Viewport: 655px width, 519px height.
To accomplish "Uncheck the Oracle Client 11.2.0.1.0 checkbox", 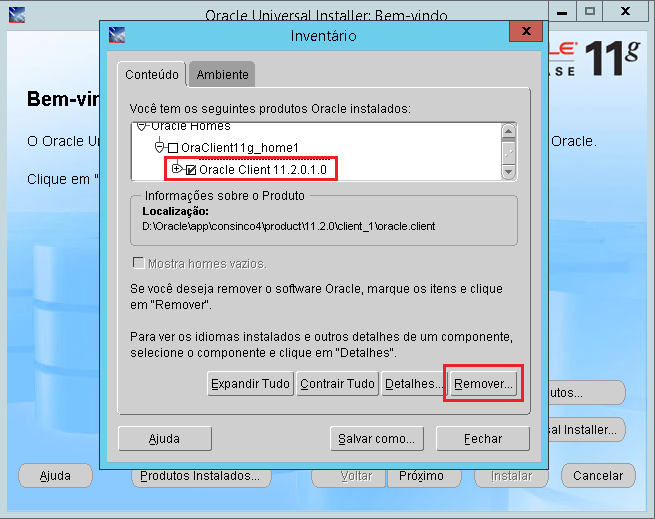I will 191,170.
